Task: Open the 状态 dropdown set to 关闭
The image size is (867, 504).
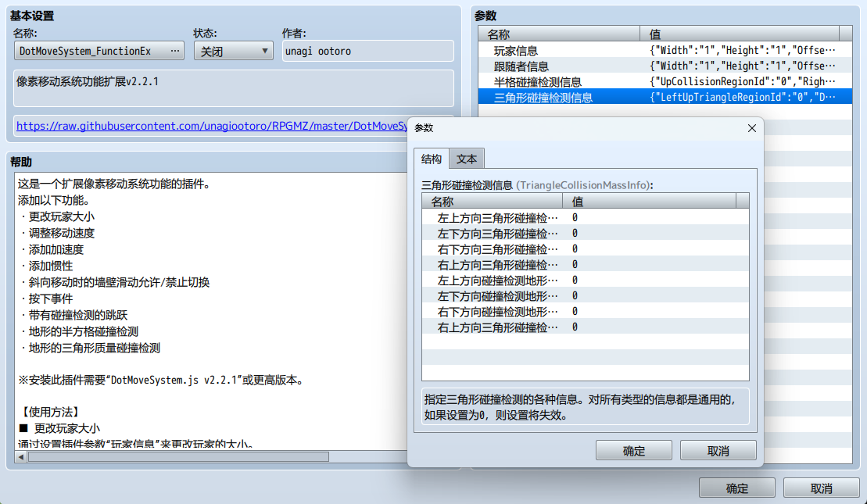Action: coord(233,51)
